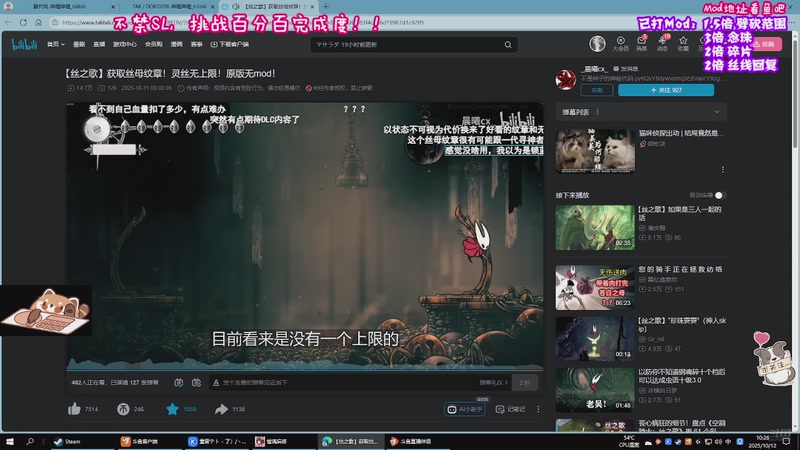This screenshot has width=800, height=450.
Task: Click the taskbar clock showing 10:26
Action: coord(763,441)
